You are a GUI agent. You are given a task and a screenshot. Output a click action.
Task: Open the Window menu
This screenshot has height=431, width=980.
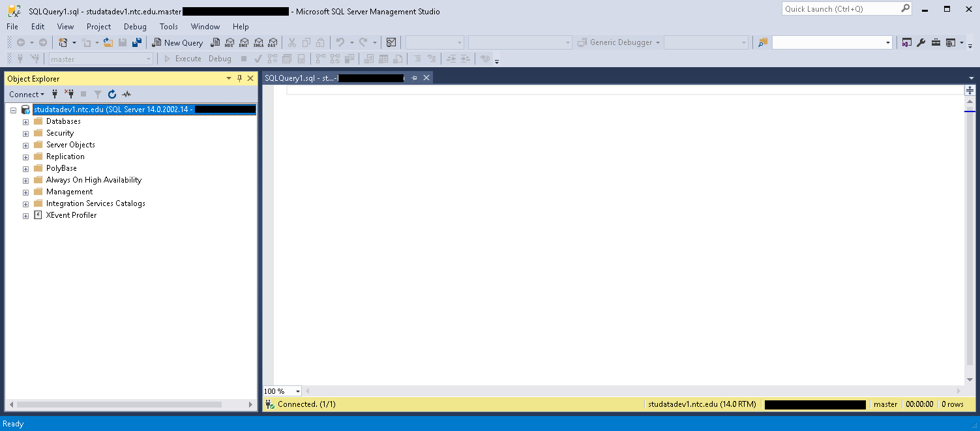[205, 27]
